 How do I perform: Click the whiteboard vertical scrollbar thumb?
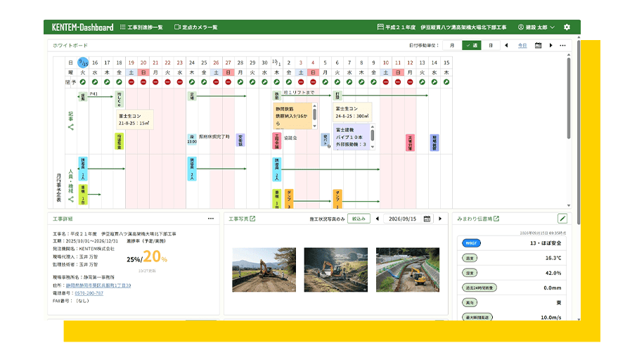(569, 98)
